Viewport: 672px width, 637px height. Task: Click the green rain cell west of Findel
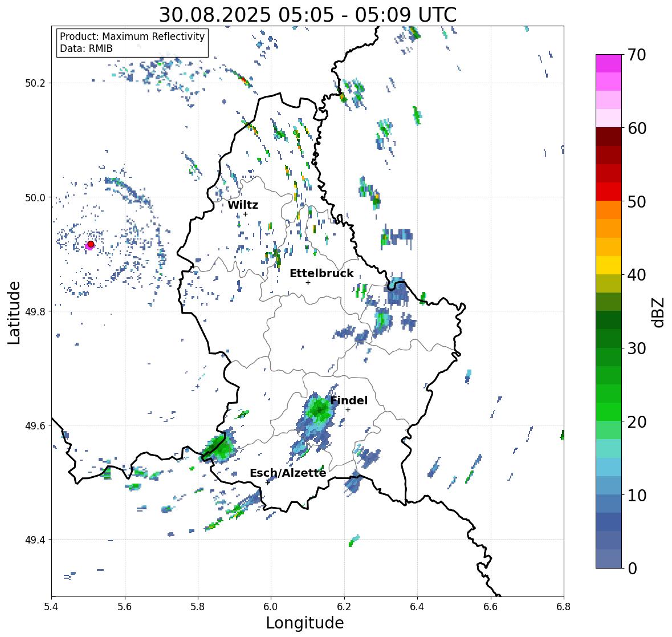coord(319,409)
